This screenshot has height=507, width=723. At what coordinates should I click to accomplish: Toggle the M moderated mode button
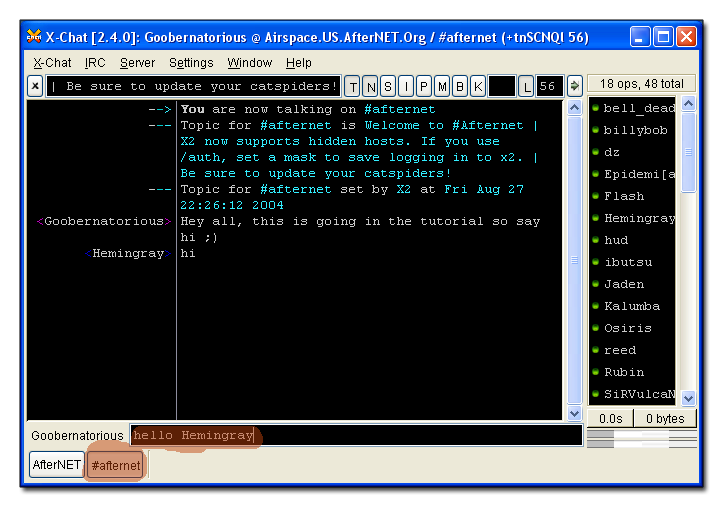tap(441, 86)
